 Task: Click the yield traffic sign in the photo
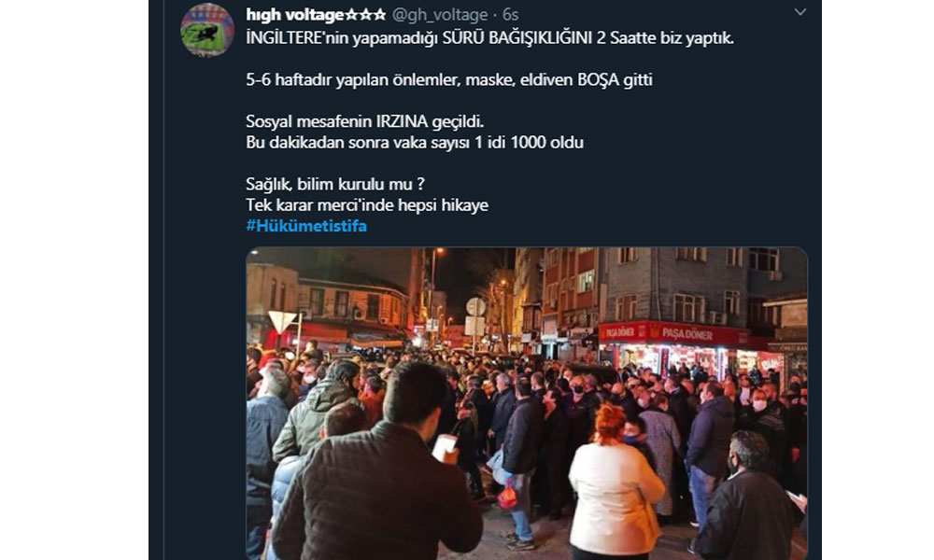click(x=282, y=322)
